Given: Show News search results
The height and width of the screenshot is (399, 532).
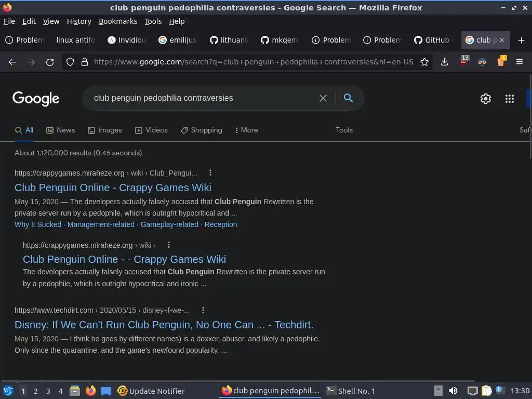Looking at the screenshot, I should [61, 130].
